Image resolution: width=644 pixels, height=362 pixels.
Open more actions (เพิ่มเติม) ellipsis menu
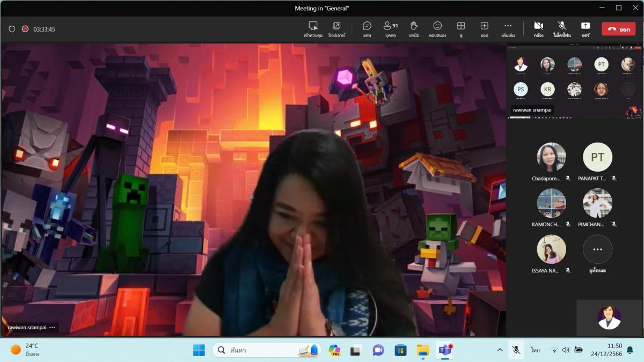pos(508,29)
